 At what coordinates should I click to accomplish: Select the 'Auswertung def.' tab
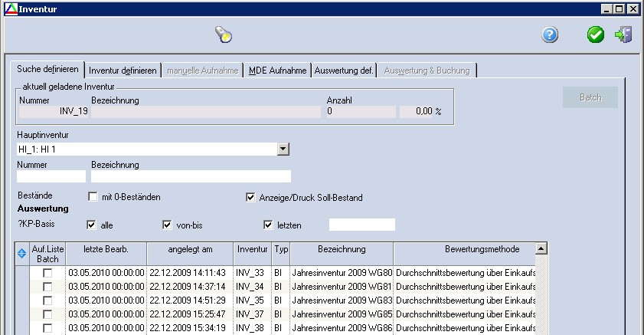(x=344, y=71)
